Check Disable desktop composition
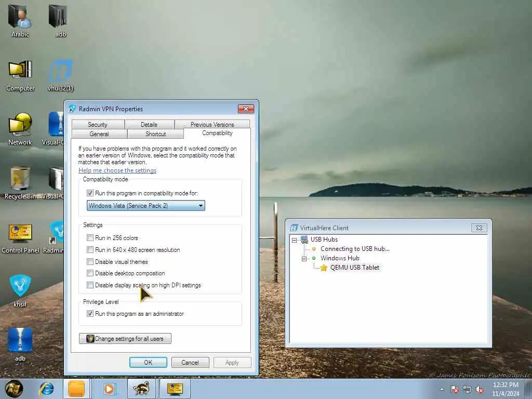 point(90,273)
